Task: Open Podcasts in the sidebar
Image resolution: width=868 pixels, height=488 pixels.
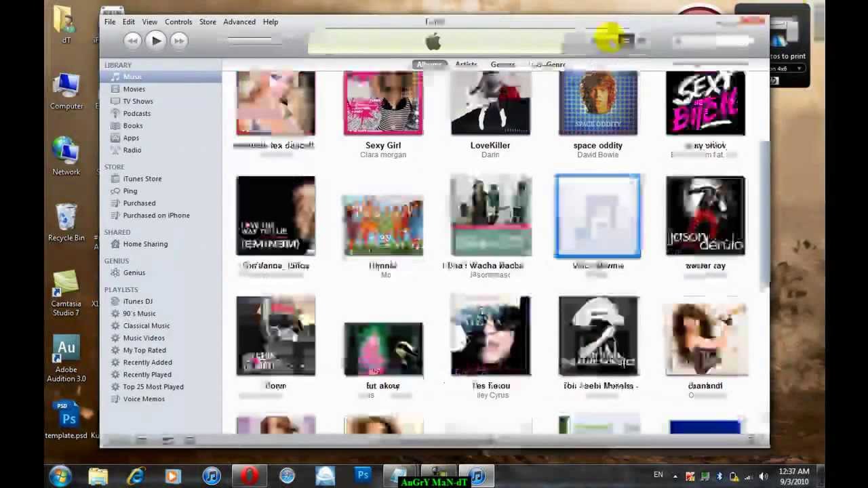Action: (161, 113)
